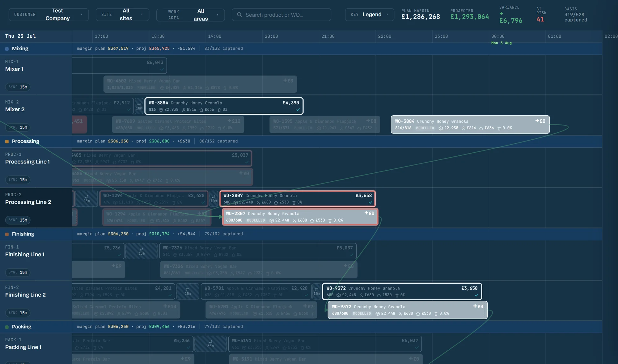Click the 00:00 Mon 3 Aug timeline marker
618x364 pixels.
pyautogui.click(x=501, y=39)
